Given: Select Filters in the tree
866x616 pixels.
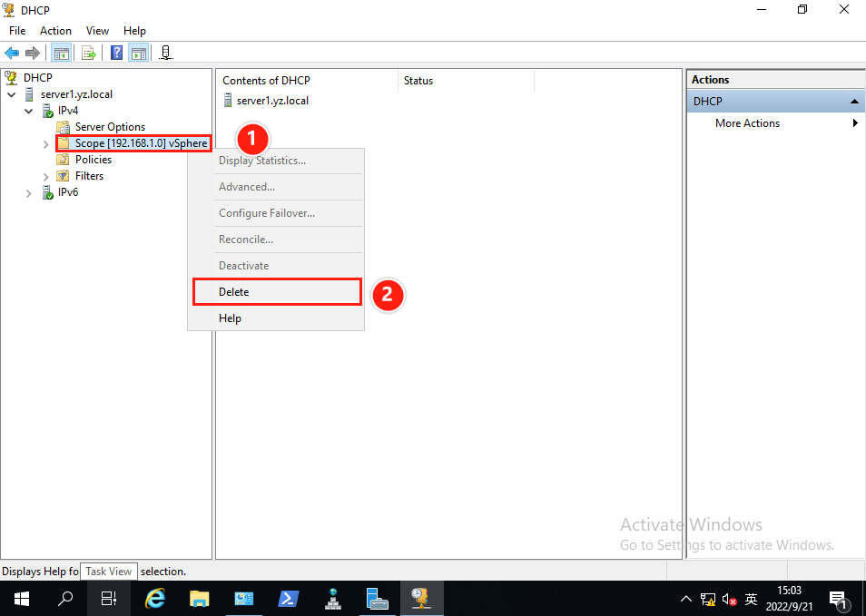Looking at the screenshot, I should 89,176.
